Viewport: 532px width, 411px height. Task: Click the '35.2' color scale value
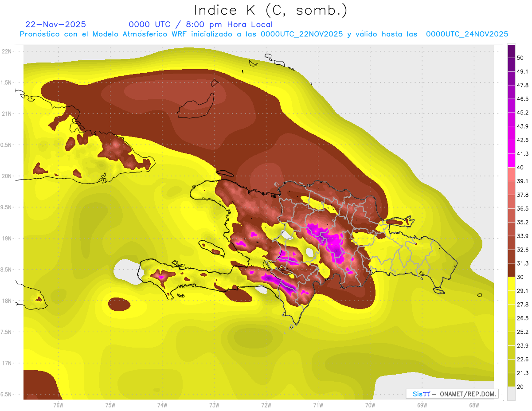pyautogui.click(x=523, y=222)
